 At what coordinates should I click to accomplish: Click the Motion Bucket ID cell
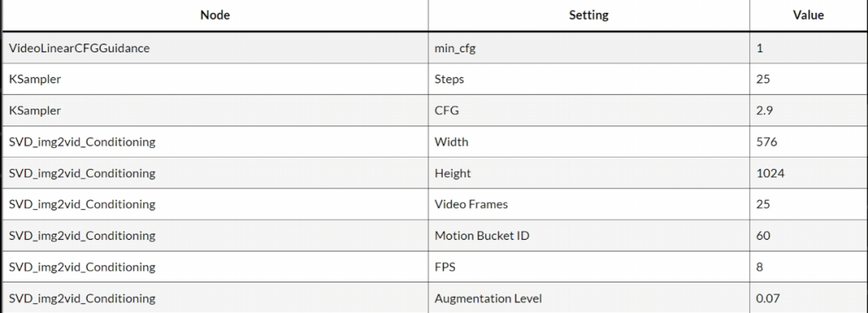pos(588,236)
